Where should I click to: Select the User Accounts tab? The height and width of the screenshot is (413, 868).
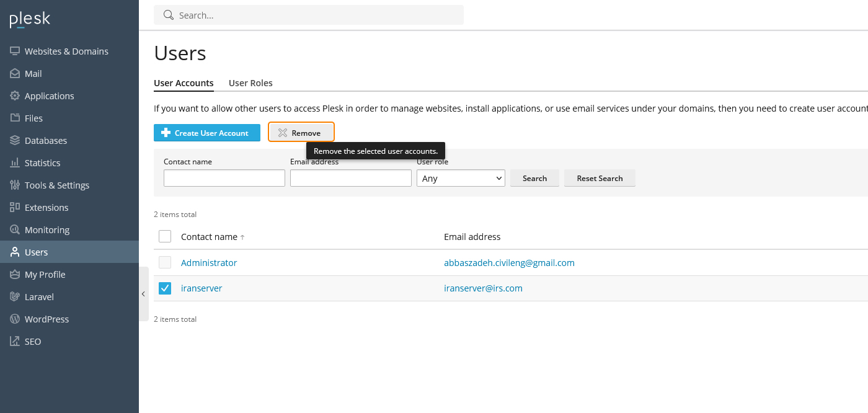point(184,83)
